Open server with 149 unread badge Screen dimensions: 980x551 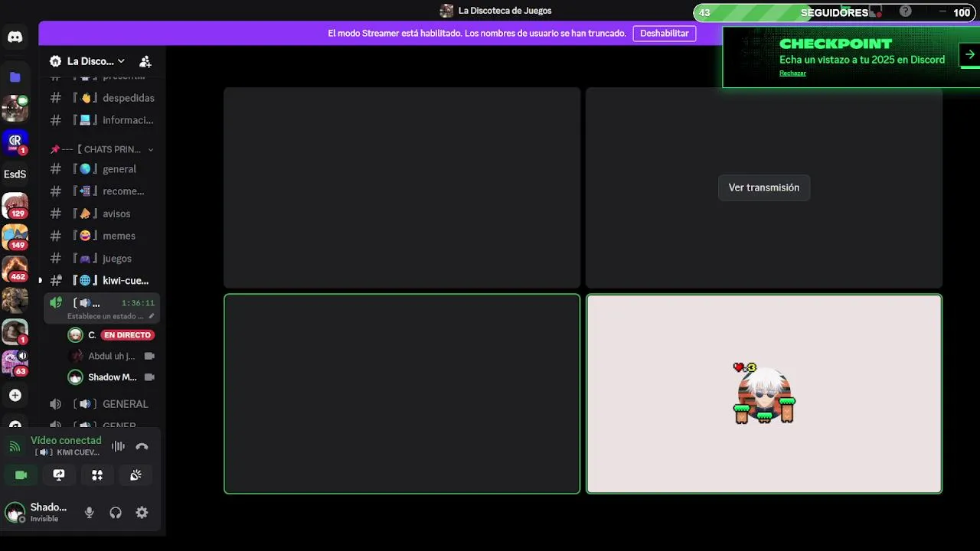pyautogui.click(x=15, y=237)
